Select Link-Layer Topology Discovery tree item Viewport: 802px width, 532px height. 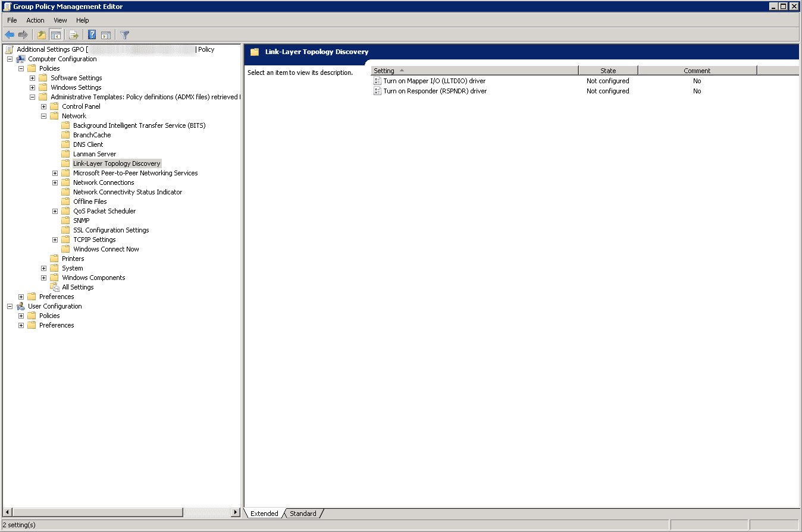[x=117, y=163]
